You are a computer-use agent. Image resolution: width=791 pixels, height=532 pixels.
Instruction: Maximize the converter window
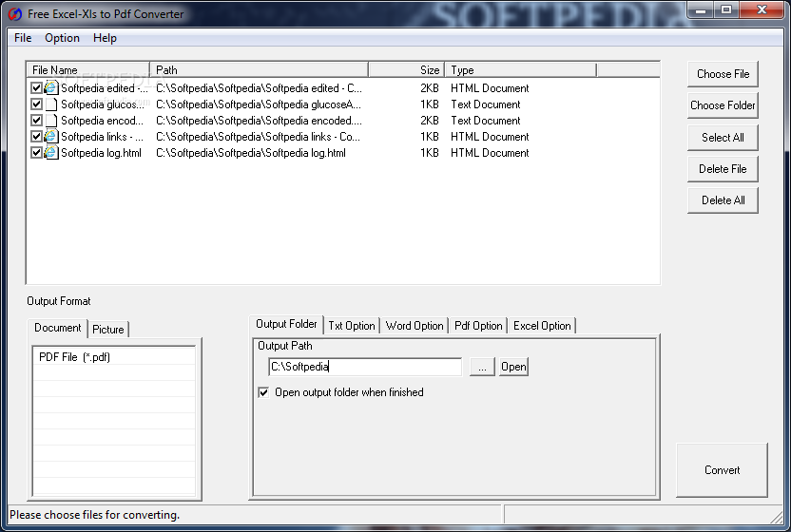[x=726, y=9]
